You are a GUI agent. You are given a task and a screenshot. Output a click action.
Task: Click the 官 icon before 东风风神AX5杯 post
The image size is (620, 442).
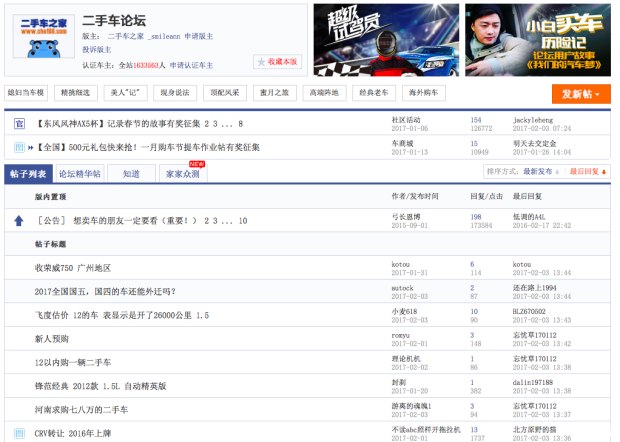tap(19, 124)
